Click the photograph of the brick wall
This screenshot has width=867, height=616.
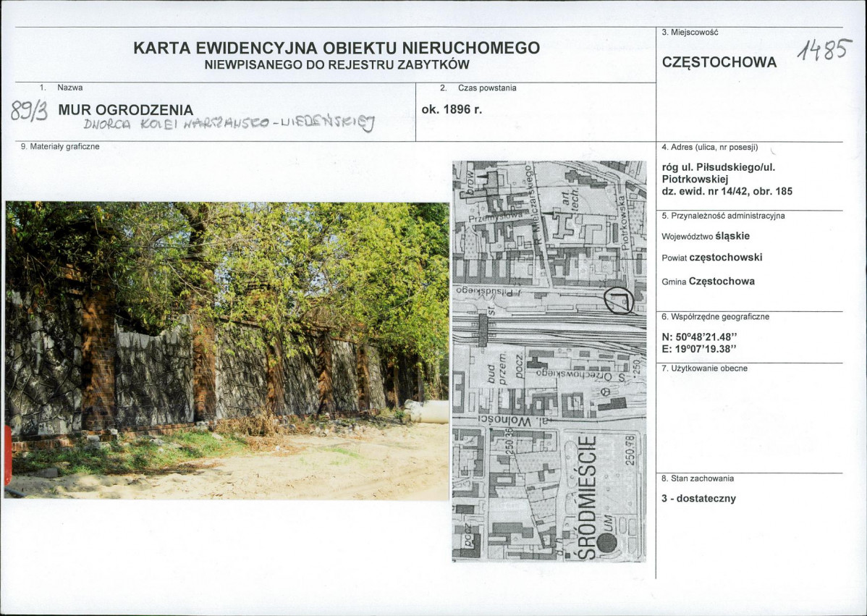[227, 350]
